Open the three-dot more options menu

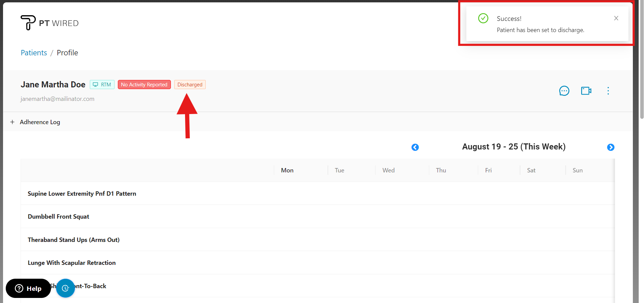[x=608, y=91]
